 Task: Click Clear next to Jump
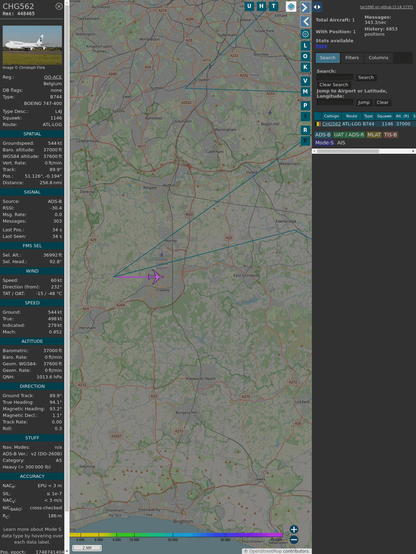pyautogui.click(x=382, y=102)
